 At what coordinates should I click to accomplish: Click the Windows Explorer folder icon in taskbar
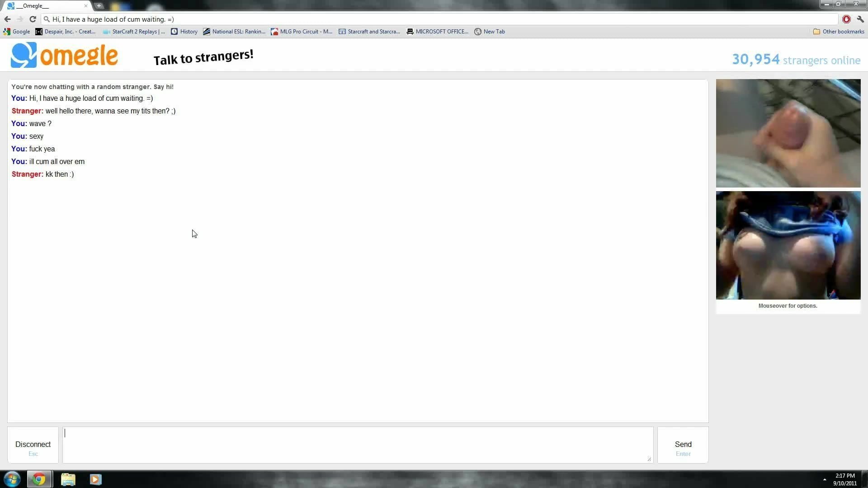point(67,479)
